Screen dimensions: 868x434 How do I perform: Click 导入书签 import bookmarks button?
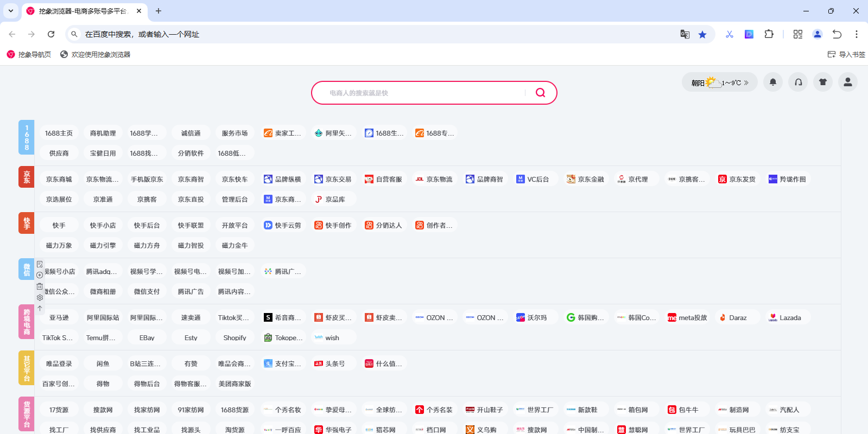(x=846, y=54)
